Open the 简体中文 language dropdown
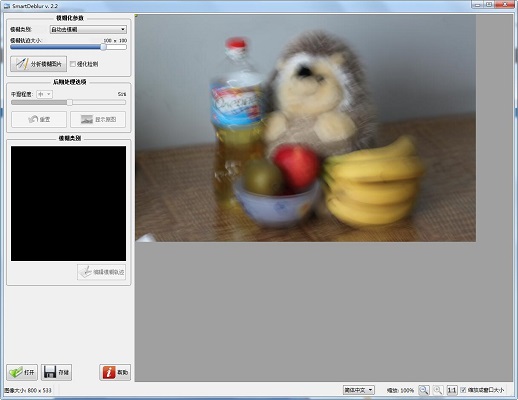518x400 pixels. (x=359, y=390)
